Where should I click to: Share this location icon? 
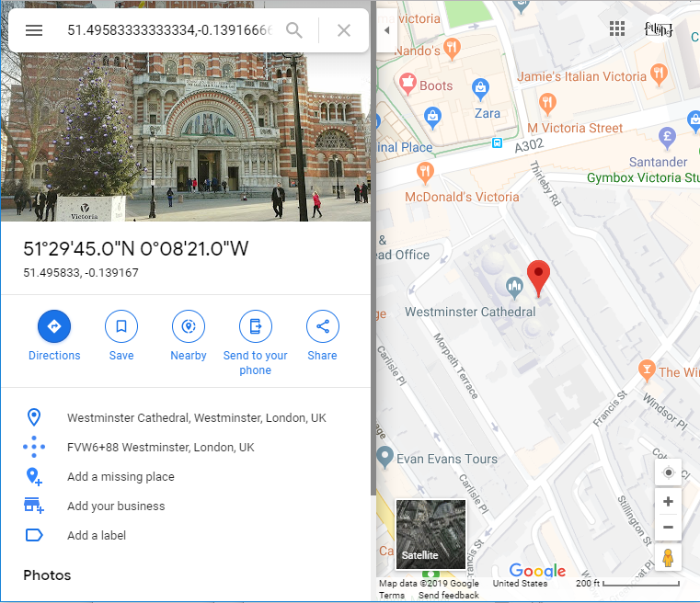point(322,326)
